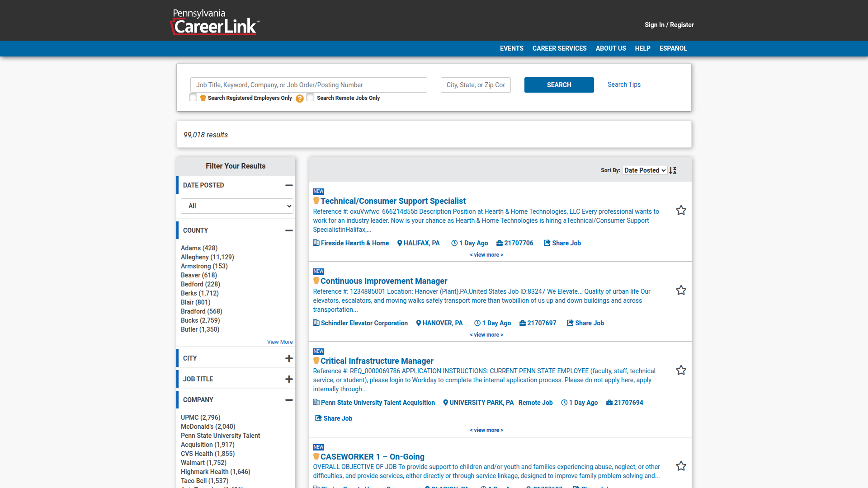Open the Critical Infrastructure Manager job title
The width and height of the screenshot is (868, 488).
pos(377,361)
